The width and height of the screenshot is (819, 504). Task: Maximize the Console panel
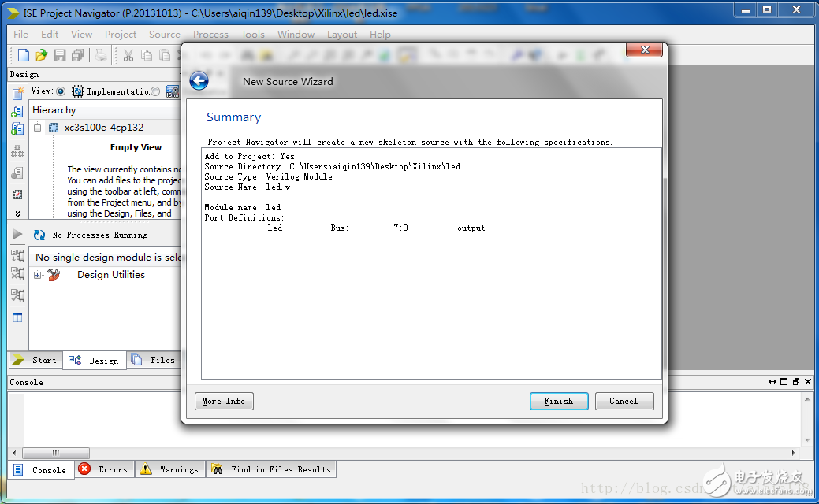click(784, 382)
